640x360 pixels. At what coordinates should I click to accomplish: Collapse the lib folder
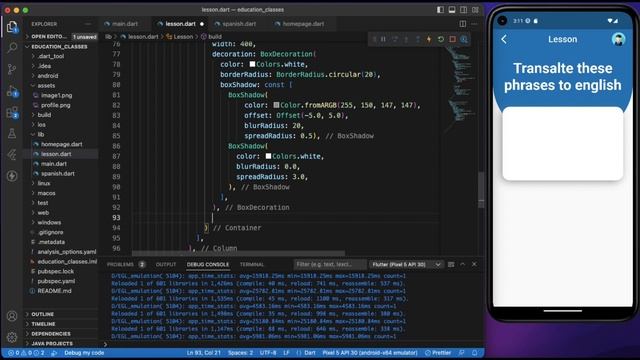click(x=41, y=134)
